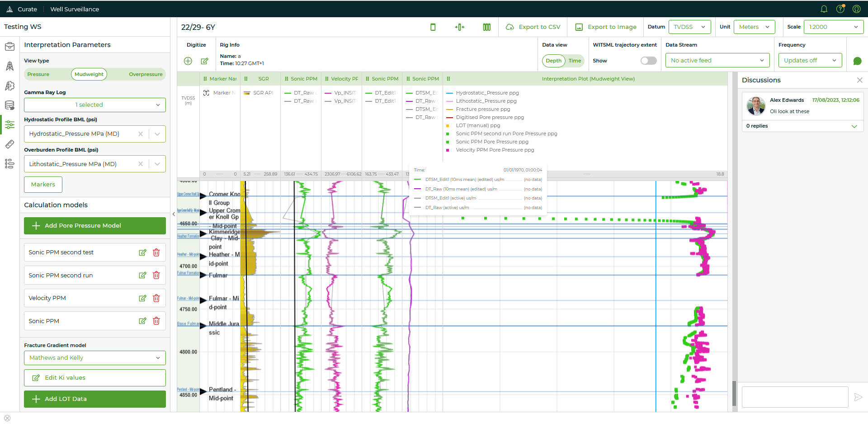Open the ruler measure sidebar icon
This screenshot has height=424, width=868.
click(x=9, y=144)
